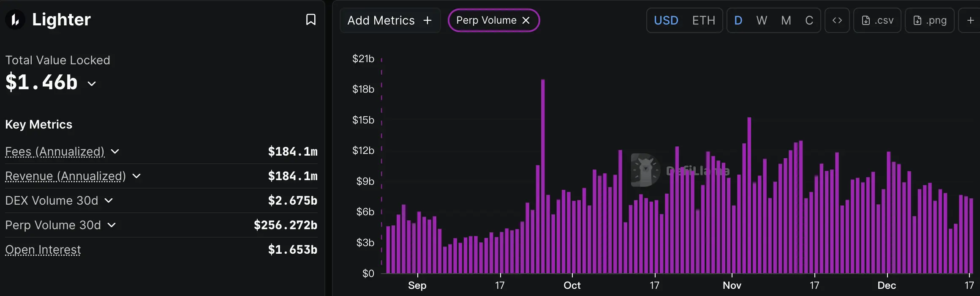The image size is (980, 296).
Task: Select cumulative (C) chart view
Action: [809, 20]
